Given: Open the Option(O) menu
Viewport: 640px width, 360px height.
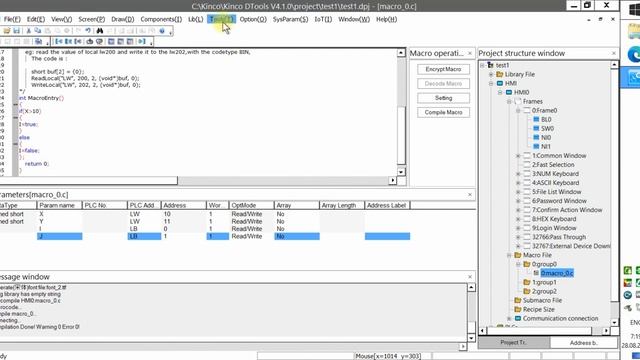Looking at the screenshot, I should (x=253, y=19).
